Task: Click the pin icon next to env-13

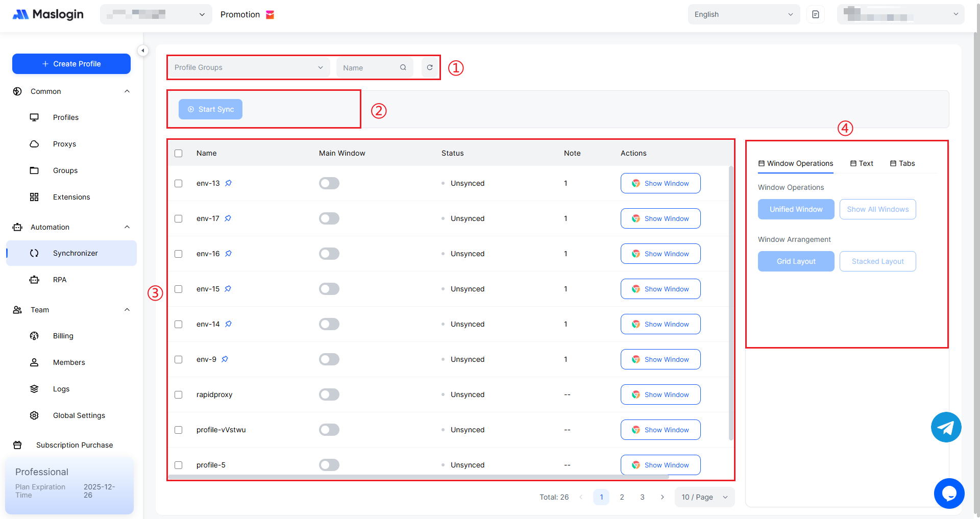Action: [229, 183]
